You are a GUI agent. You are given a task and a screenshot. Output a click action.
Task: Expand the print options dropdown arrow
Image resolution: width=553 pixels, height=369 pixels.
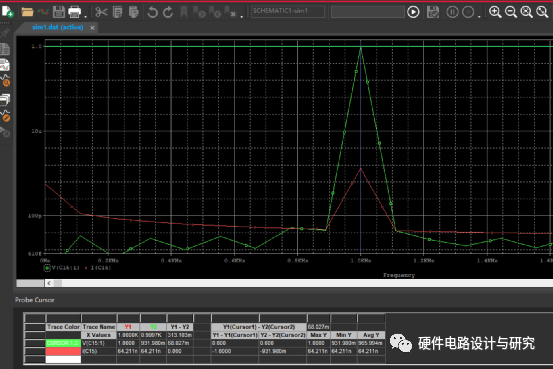85,16
